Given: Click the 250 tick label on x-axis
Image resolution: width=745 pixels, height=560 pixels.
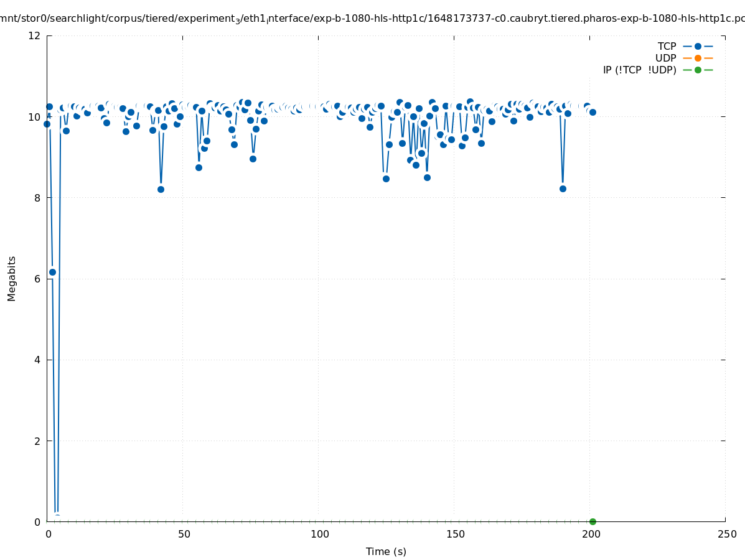Looking at the screenshot, I should [x=726, y=534].
